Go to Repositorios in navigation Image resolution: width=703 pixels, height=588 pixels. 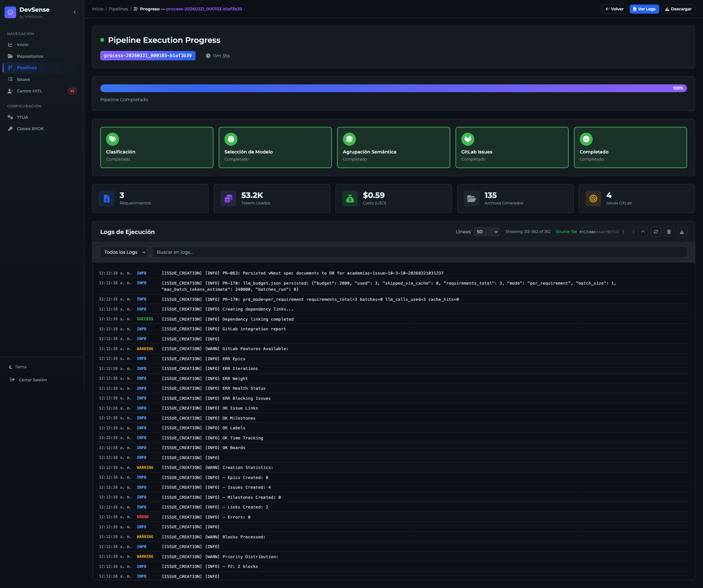point(30,56)
